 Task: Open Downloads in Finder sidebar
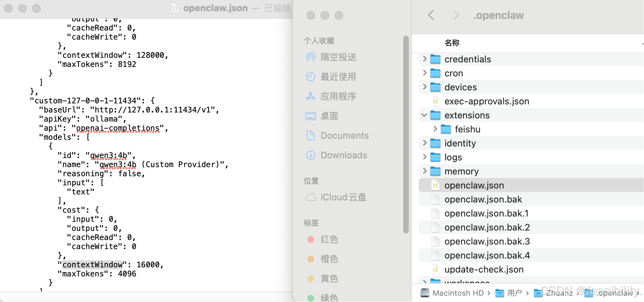344,155
